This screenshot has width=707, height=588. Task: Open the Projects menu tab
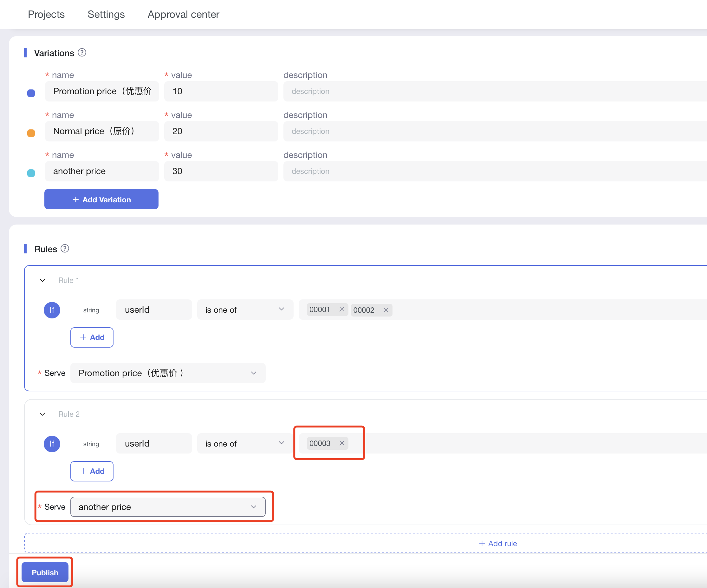(47, 14)
